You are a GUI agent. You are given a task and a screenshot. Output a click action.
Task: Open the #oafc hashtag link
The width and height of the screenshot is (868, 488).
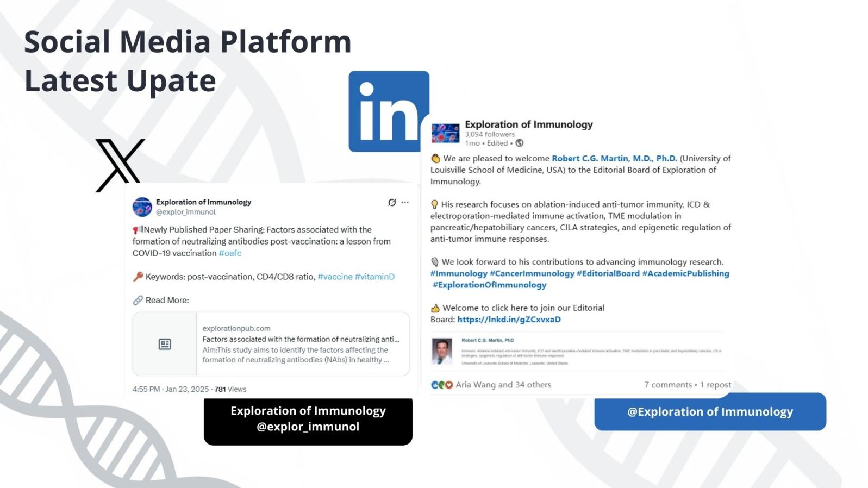tap(230, 253)
